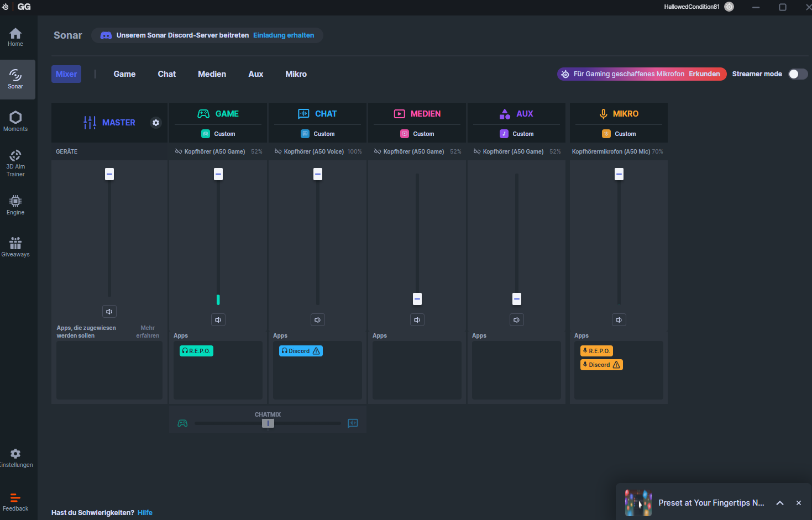Click the AUX shapes channel icon
812x520 pixels.
[505, 114]
